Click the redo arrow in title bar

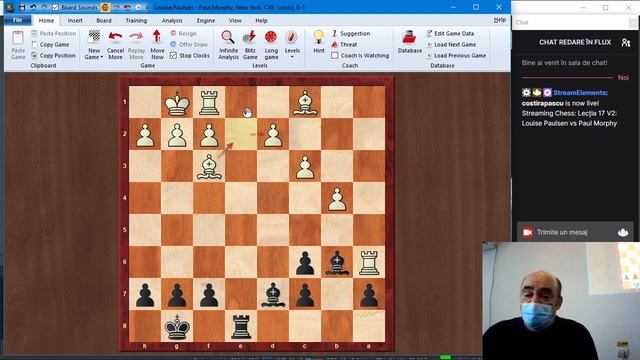pyautogui.click(x=44, y=7)
